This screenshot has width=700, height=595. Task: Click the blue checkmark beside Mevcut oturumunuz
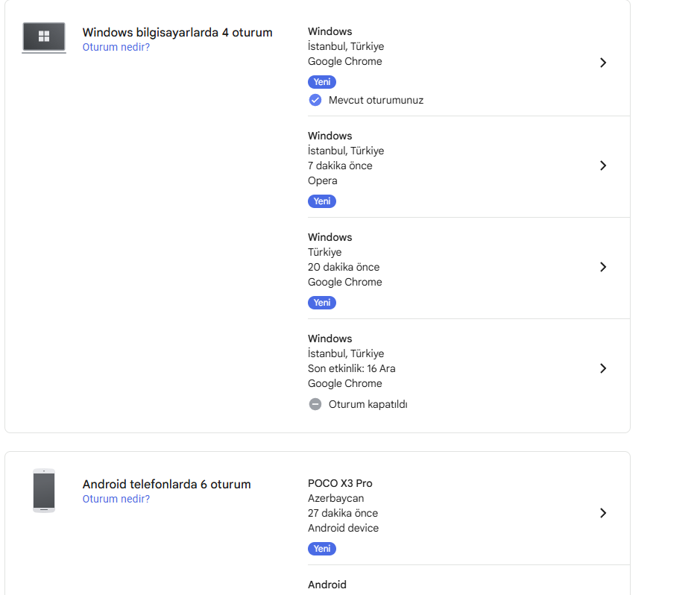(x=315, y=100)
